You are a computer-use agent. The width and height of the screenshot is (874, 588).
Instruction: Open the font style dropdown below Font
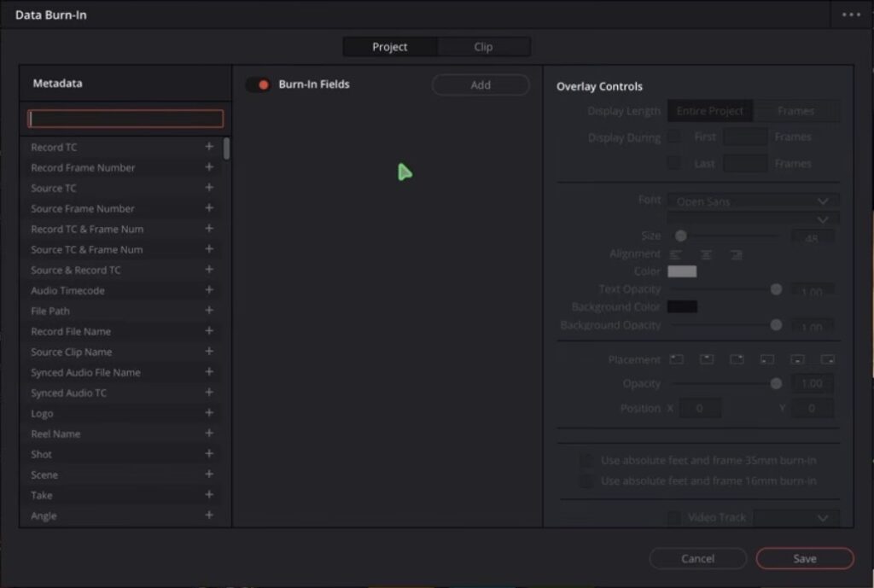(753, 219)
